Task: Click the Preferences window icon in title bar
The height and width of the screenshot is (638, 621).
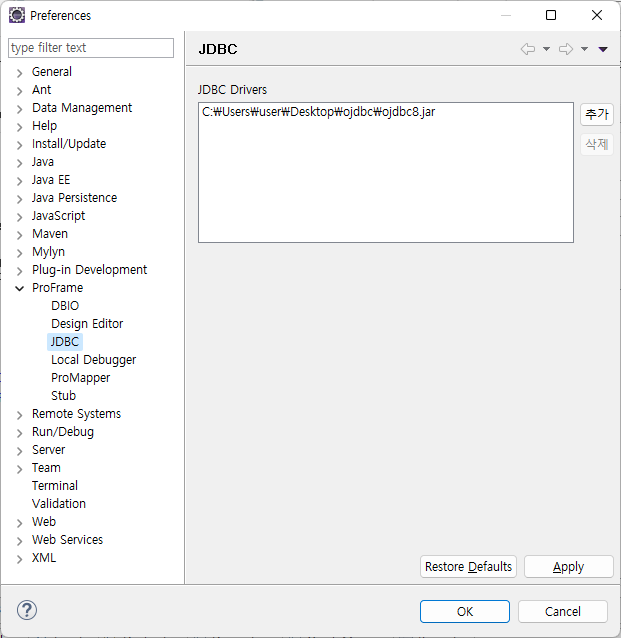Action: point(17,15)
